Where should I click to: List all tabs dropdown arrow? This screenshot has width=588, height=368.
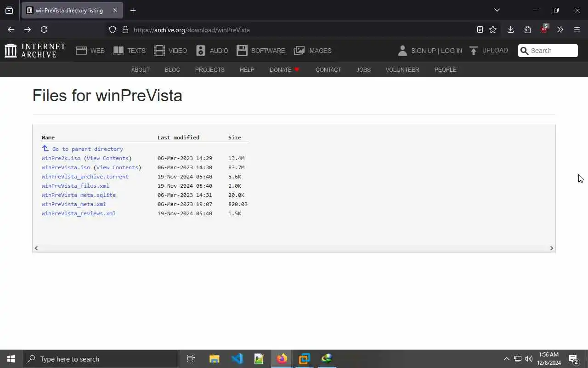tap(497, 10)
